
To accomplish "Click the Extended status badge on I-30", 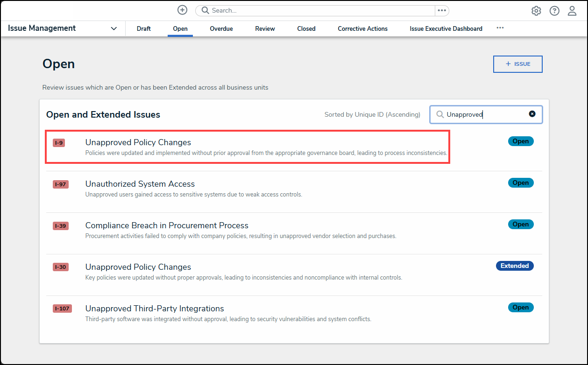I will point(514,266).
